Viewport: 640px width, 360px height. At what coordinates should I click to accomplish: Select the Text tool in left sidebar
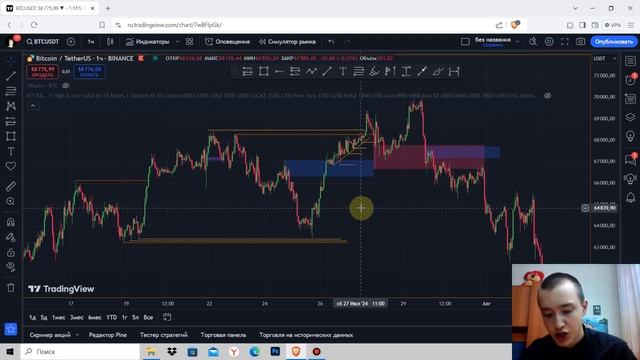point(11,151)
